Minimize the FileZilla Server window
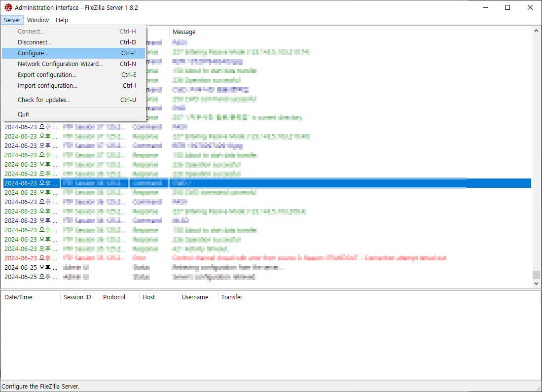Image resolution: width=542 pixels, height=392 pixels. (485, 7)
